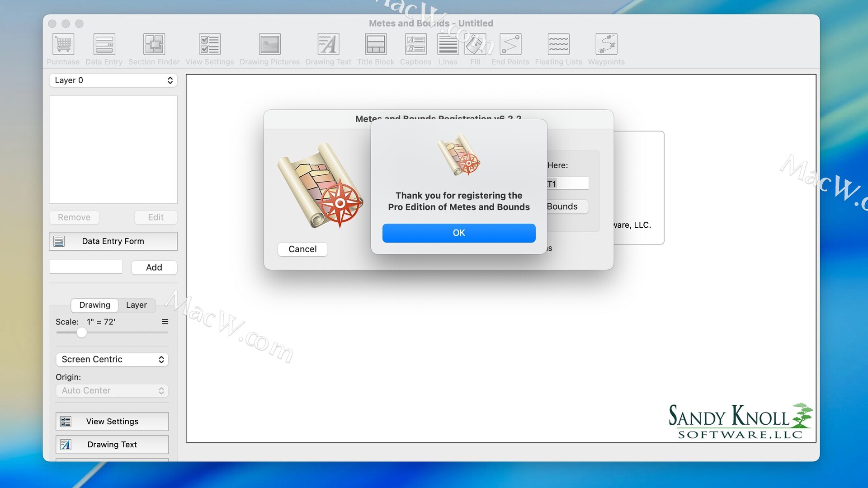Click the input field beside Add

tap(86, 267)
